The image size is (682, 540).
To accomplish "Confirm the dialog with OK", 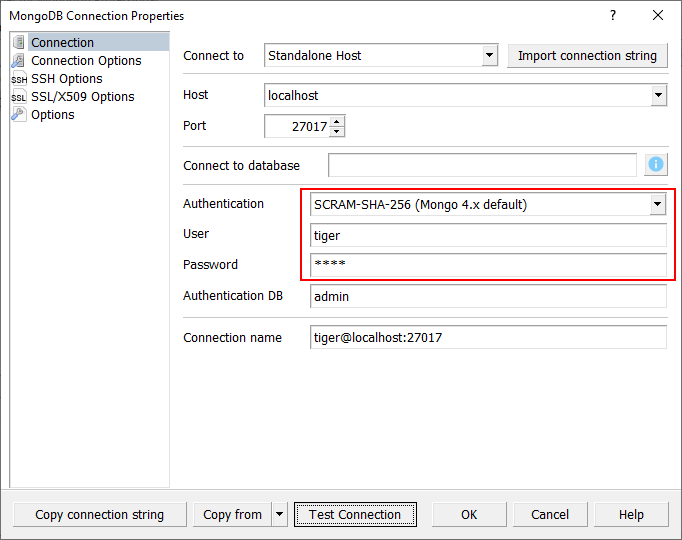I will pyautogui.click(x=469, y=515).
